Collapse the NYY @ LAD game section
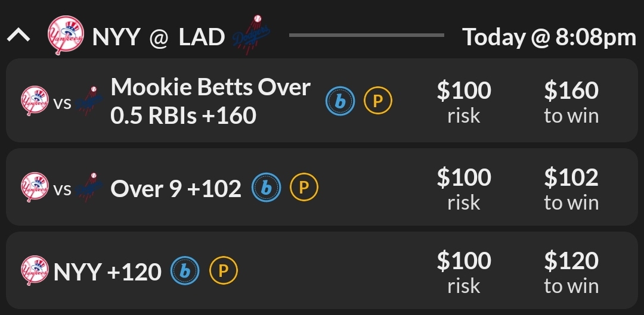This screenshot has height=315, width=644. point(18,36)
